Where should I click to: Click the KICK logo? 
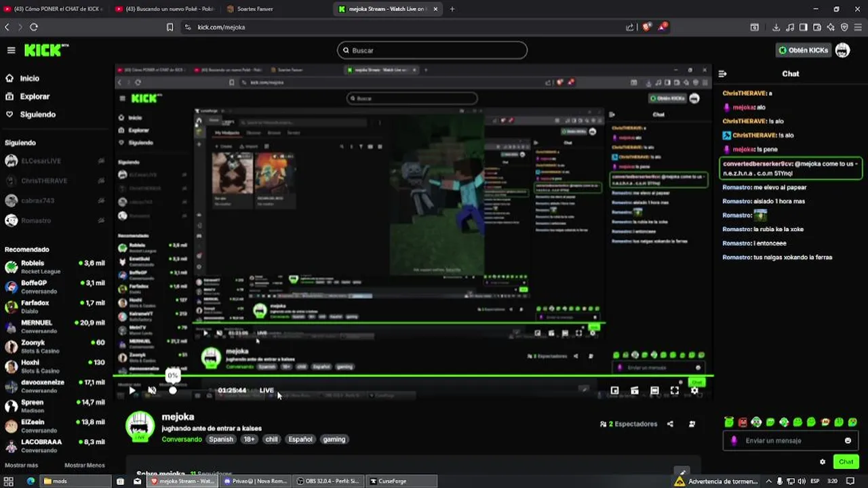coord(46,50)
